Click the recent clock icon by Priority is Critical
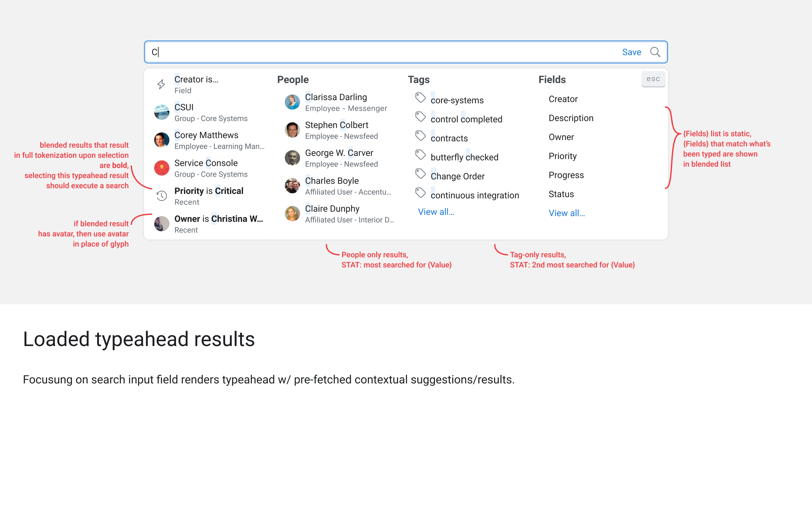This screenshot has height=507, width=812. [161, 196]
